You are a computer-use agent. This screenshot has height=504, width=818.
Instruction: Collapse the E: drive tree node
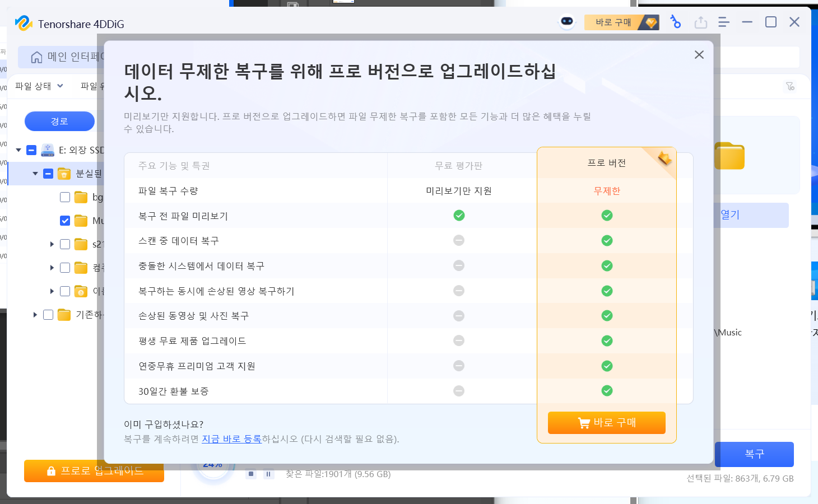[x=18, y=150]
